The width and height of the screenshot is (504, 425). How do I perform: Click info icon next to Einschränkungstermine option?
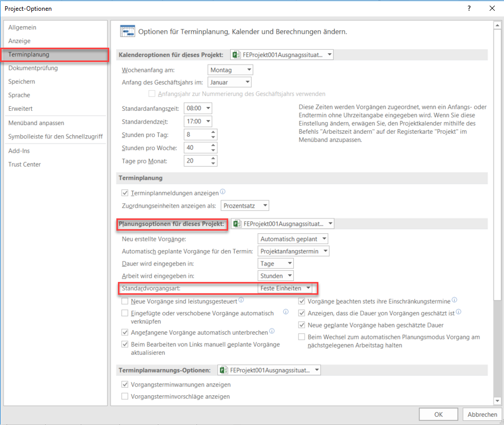(x=454, y=301)
